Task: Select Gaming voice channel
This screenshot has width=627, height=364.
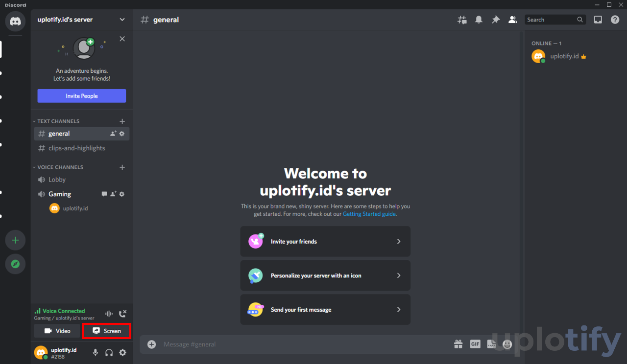Action: 82,194
